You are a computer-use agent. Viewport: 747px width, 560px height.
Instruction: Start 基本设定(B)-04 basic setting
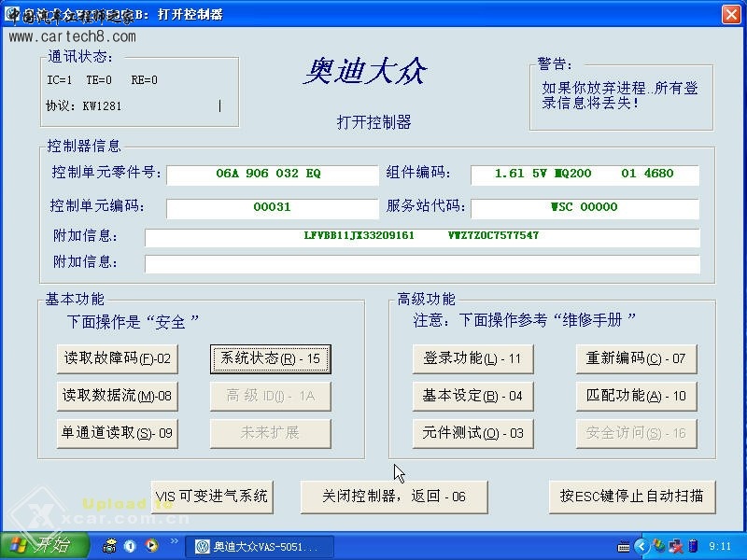[x=472, y=396]
